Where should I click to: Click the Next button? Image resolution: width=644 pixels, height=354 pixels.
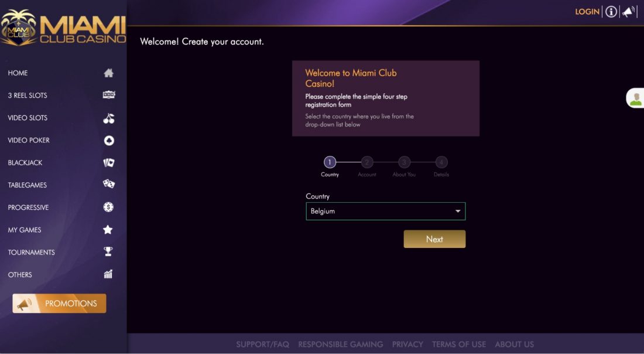coord(434,239)
